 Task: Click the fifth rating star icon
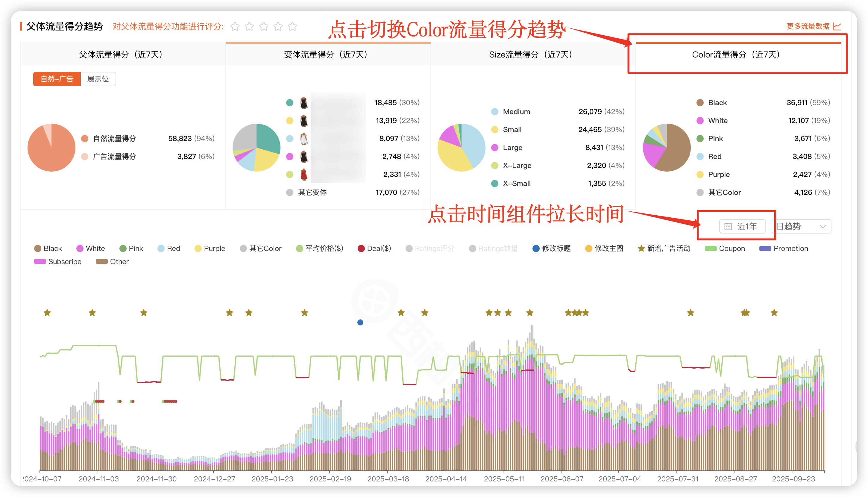pos(292,26)
